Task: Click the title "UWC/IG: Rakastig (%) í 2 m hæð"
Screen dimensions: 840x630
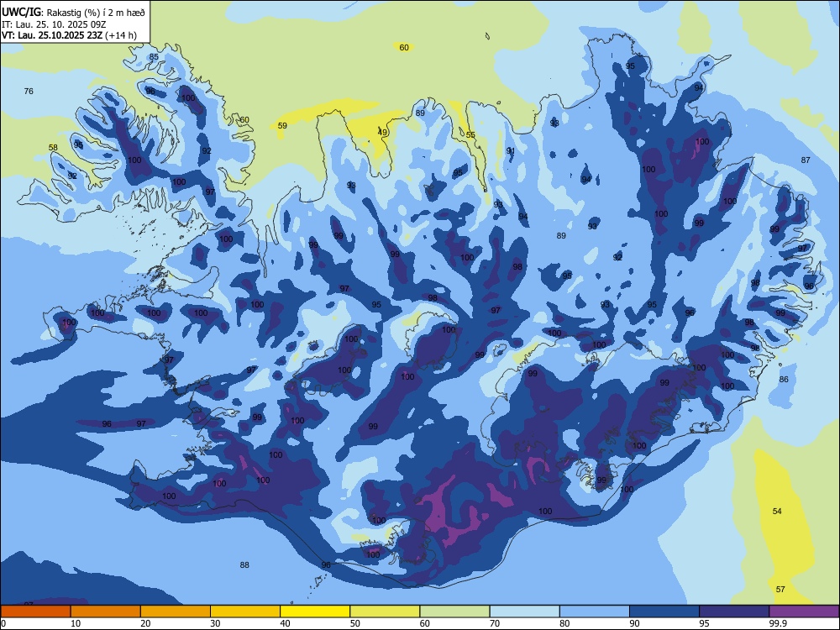Action: [73, 13]
